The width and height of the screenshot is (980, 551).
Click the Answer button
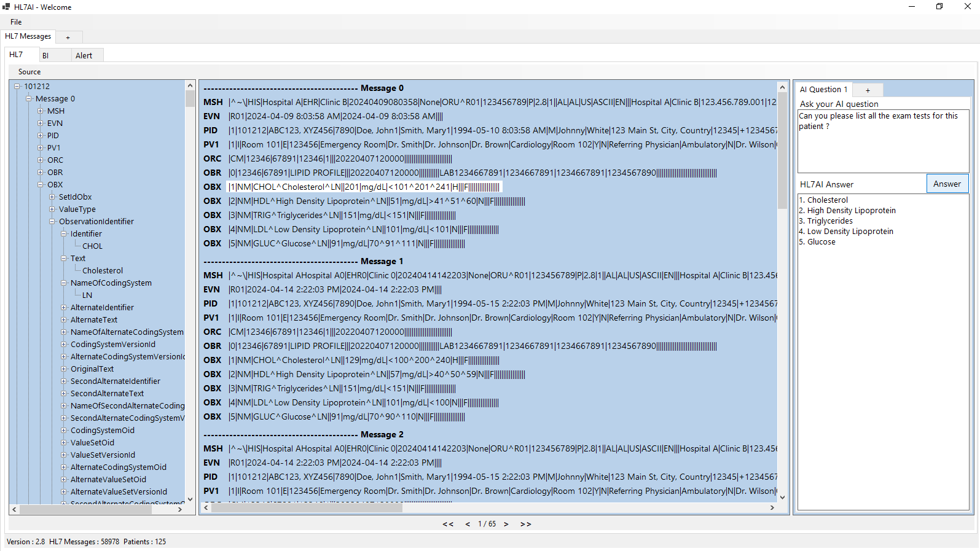coord(947,184)
